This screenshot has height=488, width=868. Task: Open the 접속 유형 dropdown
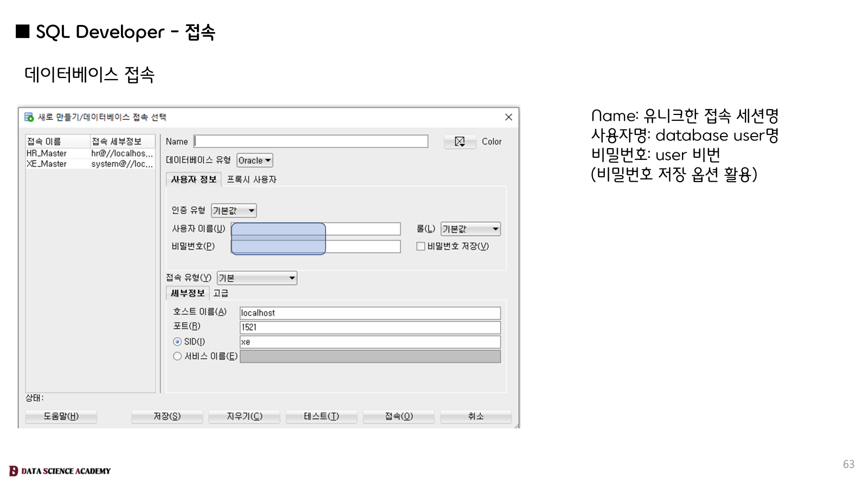[x=257, y=278]
